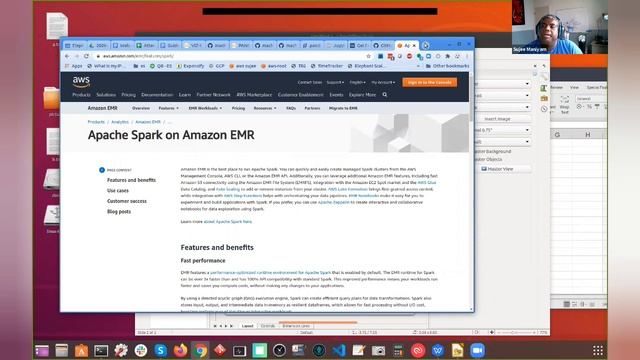Open the AWS site search magnifier
The image size is (640, 360).
[x=384, y=95]
